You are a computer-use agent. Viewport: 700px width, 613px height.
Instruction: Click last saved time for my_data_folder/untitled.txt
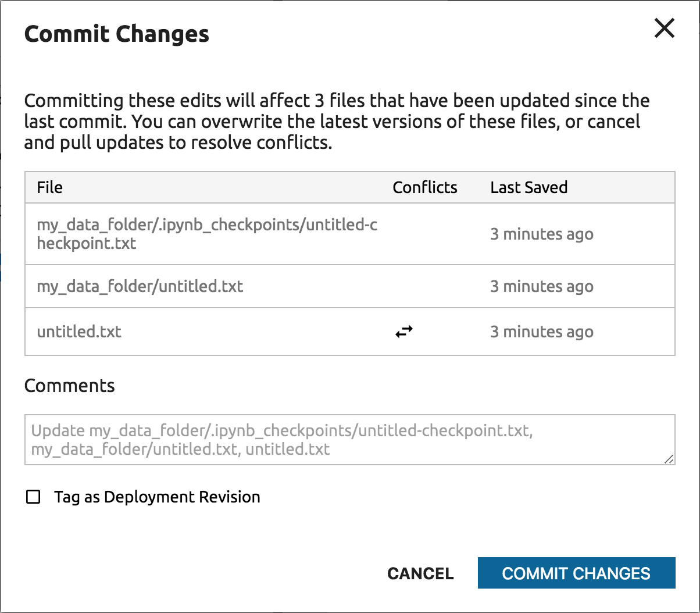pos(541,286)
